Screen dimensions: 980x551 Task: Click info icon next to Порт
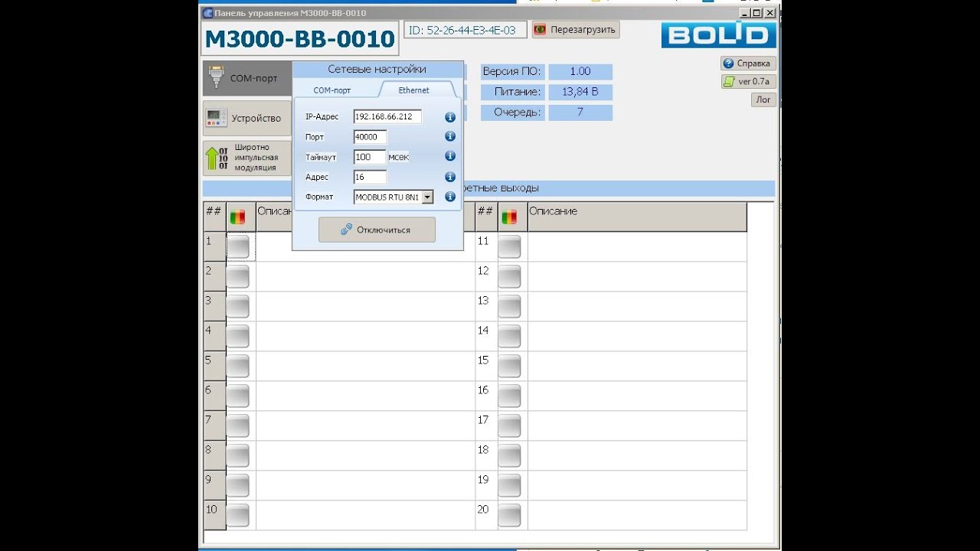[x=450, y=137]
